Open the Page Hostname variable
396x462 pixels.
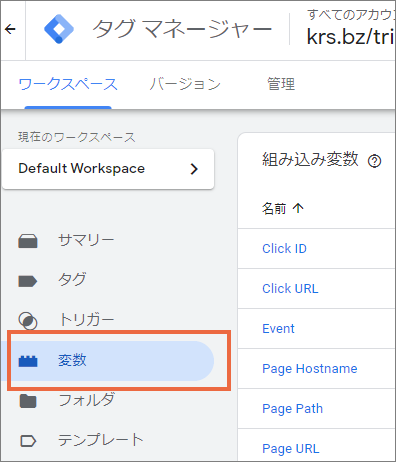tap(310, 369)
